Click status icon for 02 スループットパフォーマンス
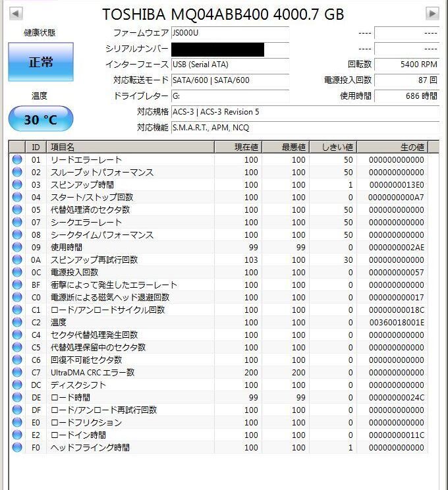The width and height of the screenshot is (448, 490). click(17, 172)
